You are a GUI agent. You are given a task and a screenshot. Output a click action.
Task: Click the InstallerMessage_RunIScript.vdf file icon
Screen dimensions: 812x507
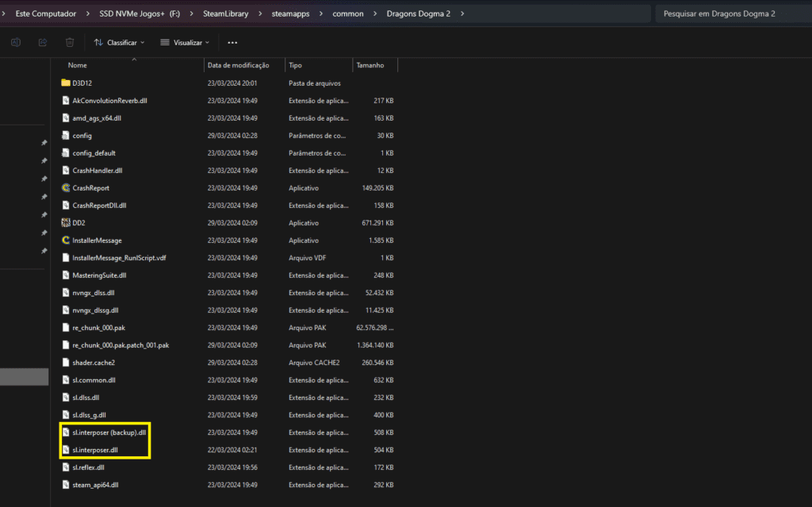(66, 258)
